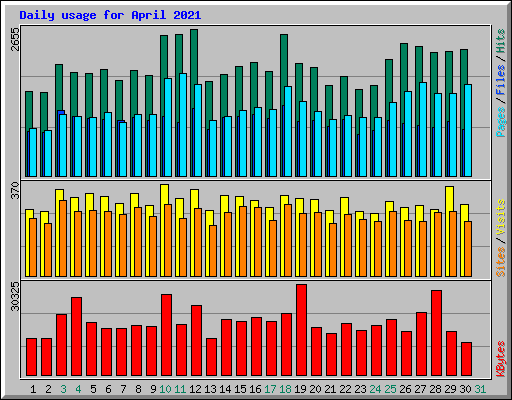Screen dimensions: 512x400
Task: Click the 30325 KBytes axis maximum label
Action: pyautogui.click(x=15, y=296)
